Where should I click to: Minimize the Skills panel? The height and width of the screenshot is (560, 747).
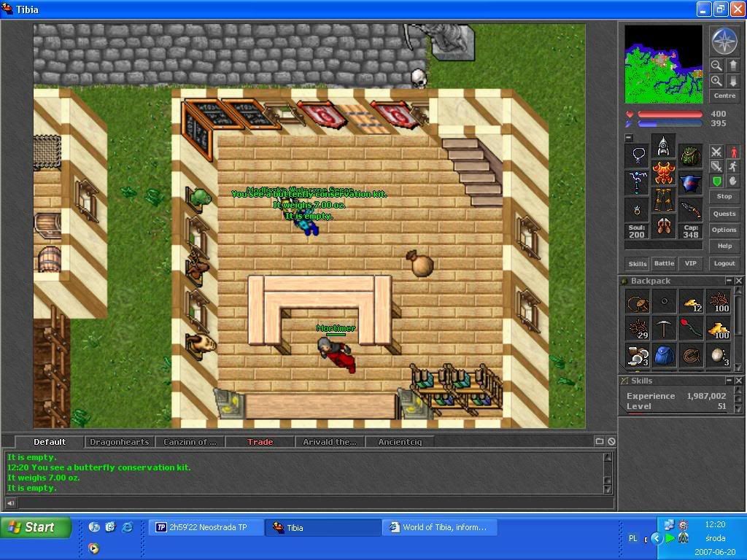729,381
